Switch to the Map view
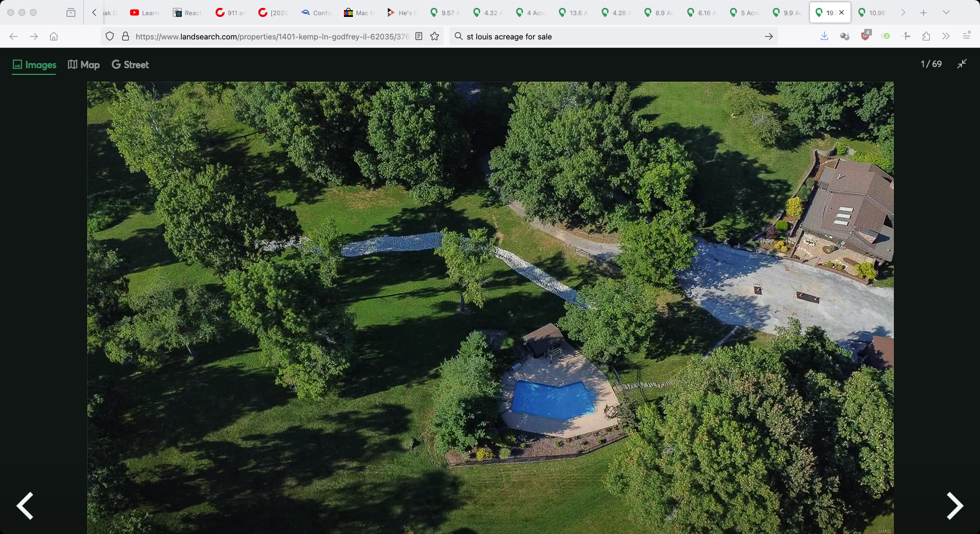This screenshot has height=534, width=980. coord(84,65)
